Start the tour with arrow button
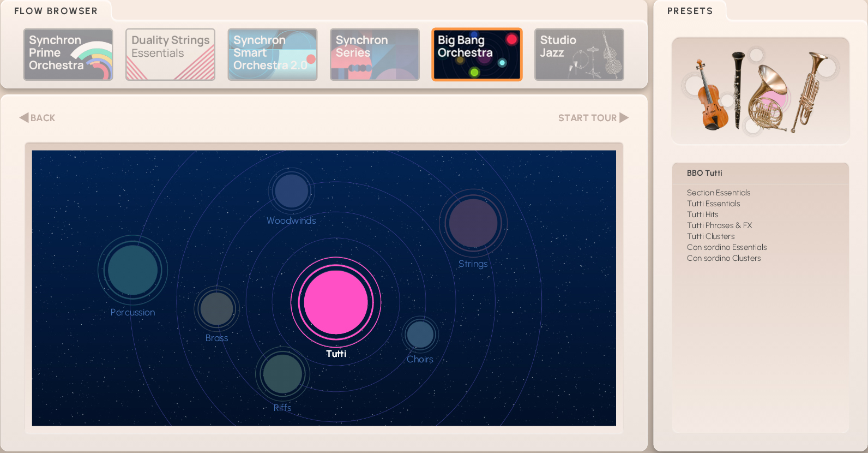This screenshot has height=453, width=868. pyautogui.click(x=593, y=118)
